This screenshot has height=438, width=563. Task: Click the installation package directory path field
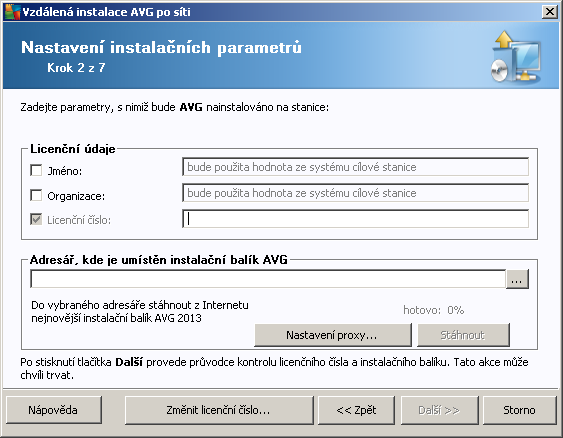coord(268,279)
